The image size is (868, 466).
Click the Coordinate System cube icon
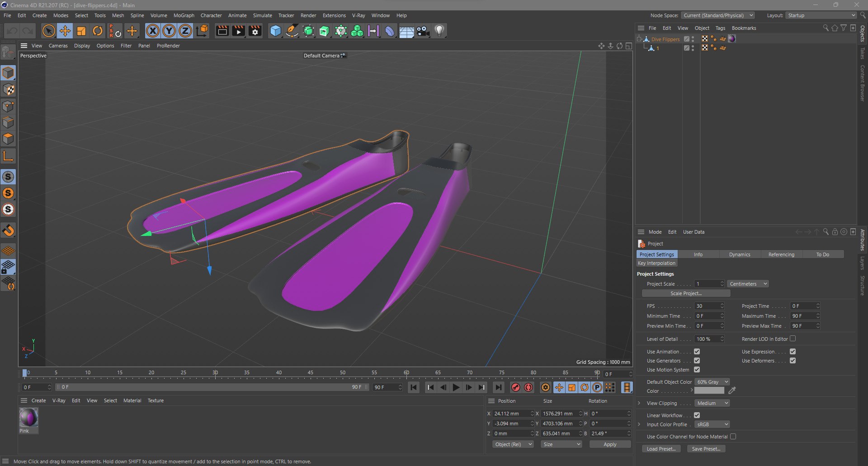click(203, 31)
